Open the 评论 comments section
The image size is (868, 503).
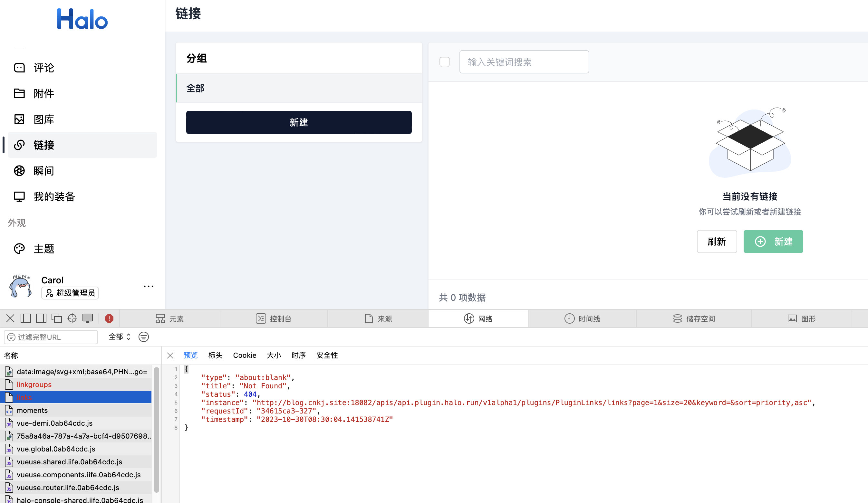click(x=44, y=68)
